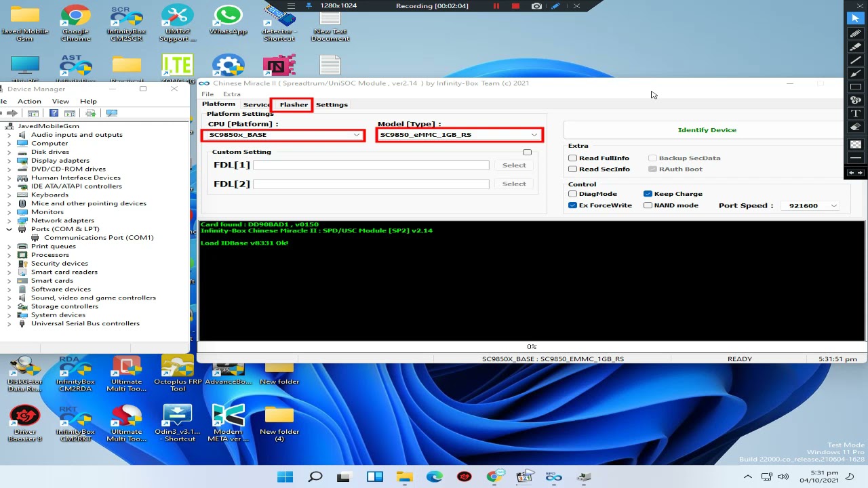Open InfinityBox CM2SCR desktop shortcut

[x=126, y=23]
